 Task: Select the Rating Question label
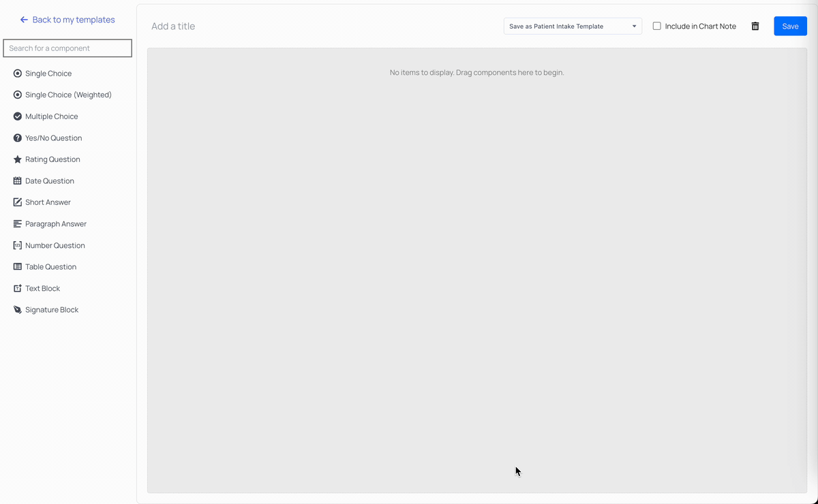[52, 159]
